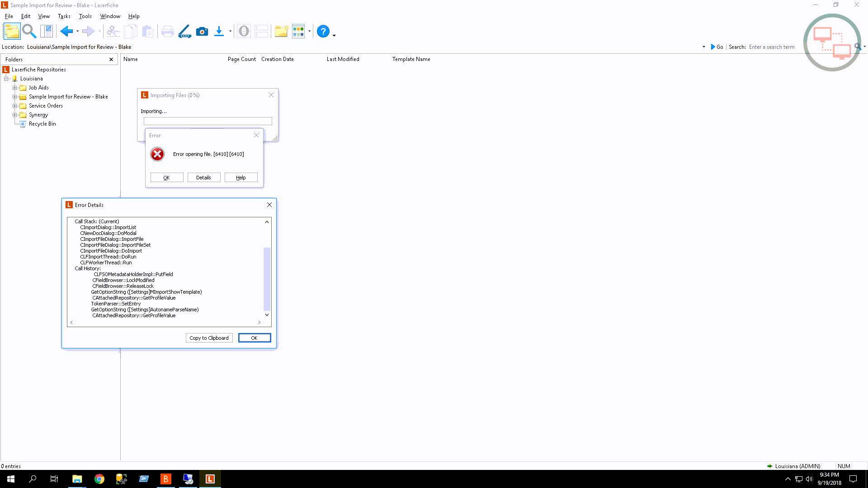Click the Copy to Clipboard button
This screenshot has height=488, width=868.
click(209, 338)
